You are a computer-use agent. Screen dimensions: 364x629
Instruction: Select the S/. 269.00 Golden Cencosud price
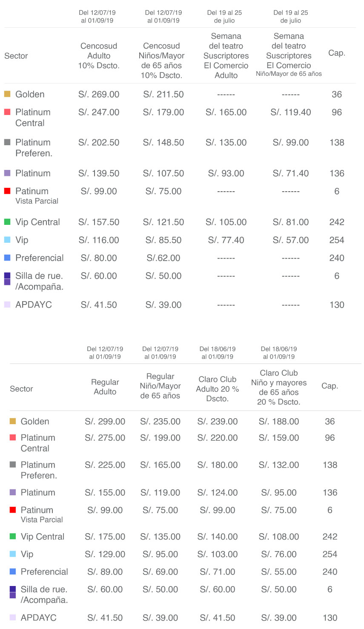(x=99, y=94)
